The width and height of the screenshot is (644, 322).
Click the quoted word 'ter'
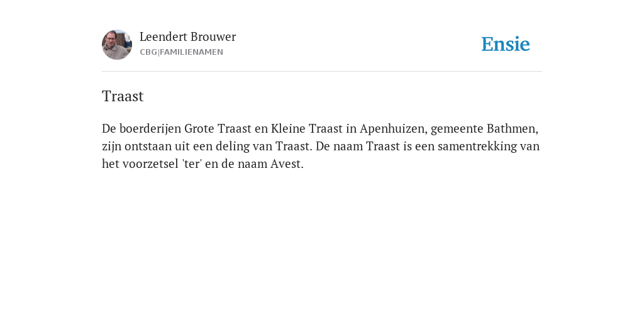pos(192,164)
